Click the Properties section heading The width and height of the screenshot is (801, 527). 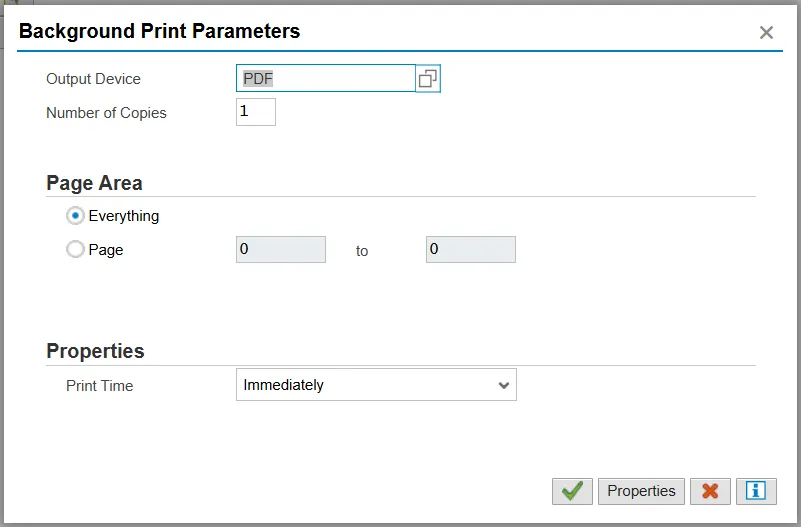tap(95, 351)
